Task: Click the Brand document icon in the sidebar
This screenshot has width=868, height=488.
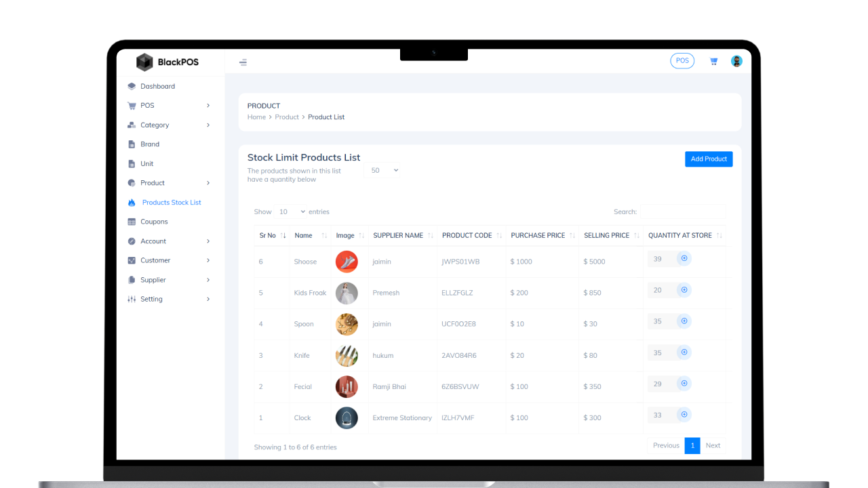Action: pyautogui.click(x=132, y=144)
